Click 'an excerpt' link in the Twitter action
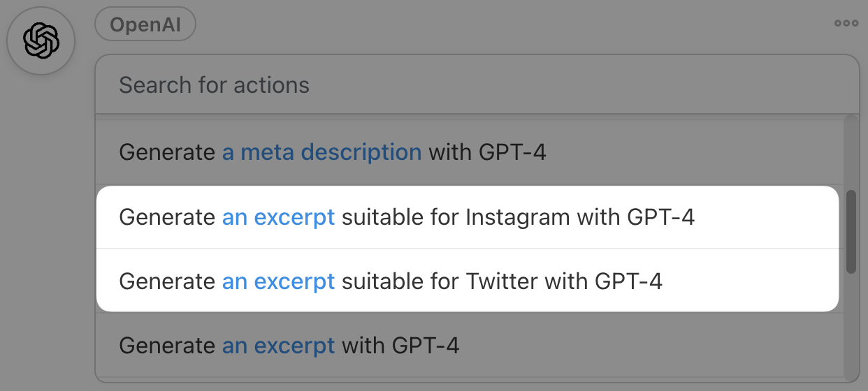868x391 pixels. point(278,281)
